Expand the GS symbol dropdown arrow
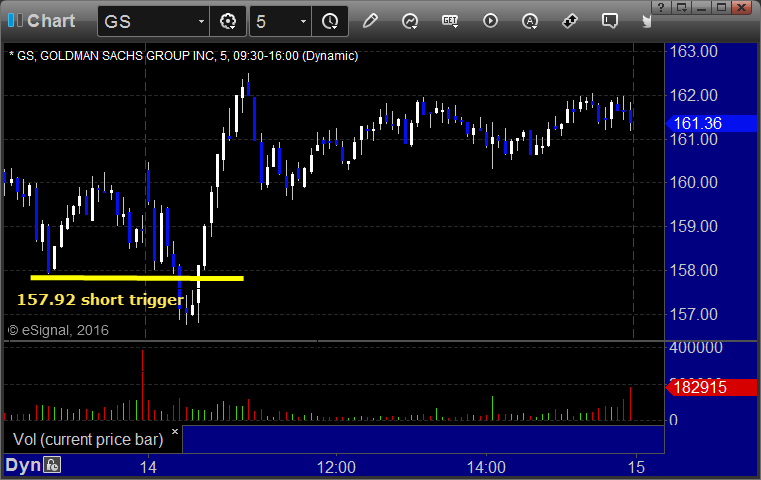 point(201,21)
